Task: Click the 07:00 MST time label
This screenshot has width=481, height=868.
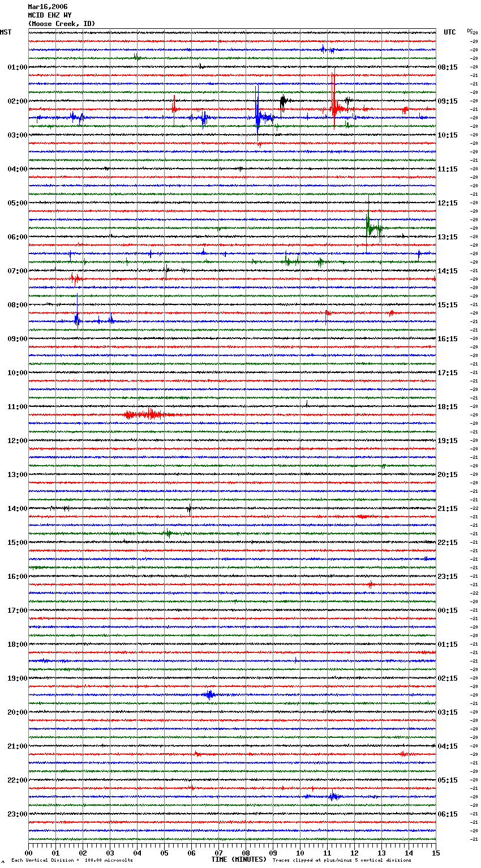Action: click(17, 271)
